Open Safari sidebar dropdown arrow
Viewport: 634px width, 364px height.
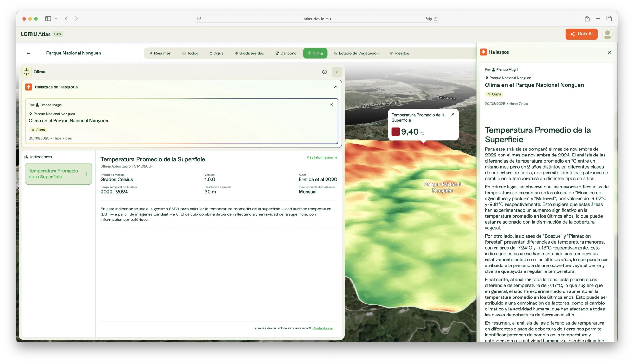56,19
